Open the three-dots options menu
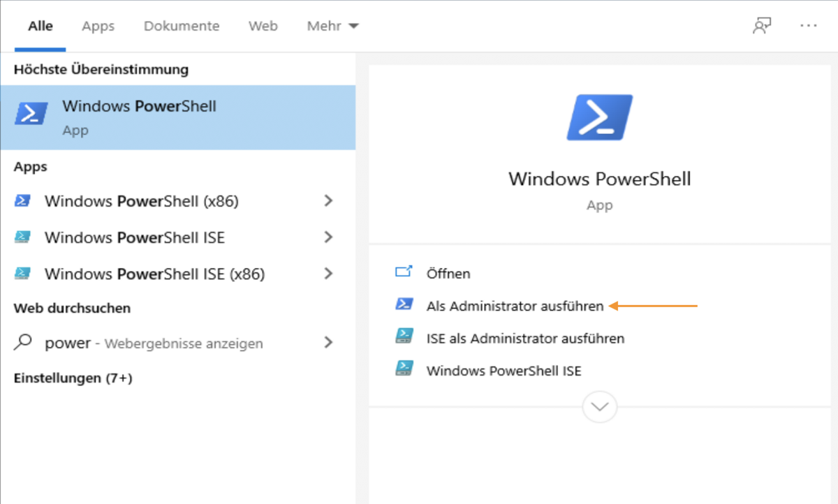This screenshot has height=504, width=838. point(808,26)
